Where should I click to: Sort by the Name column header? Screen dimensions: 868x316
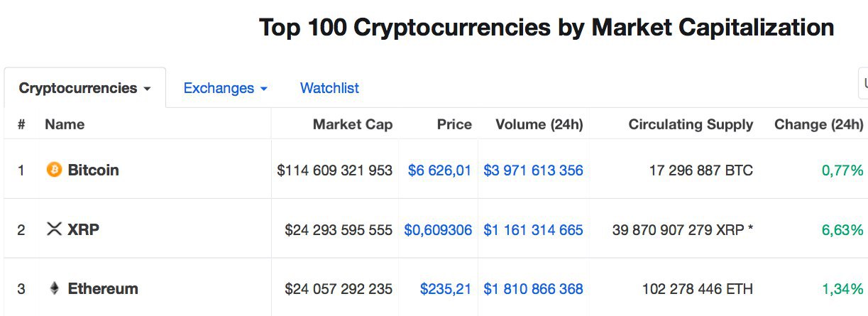pos(65,124)
